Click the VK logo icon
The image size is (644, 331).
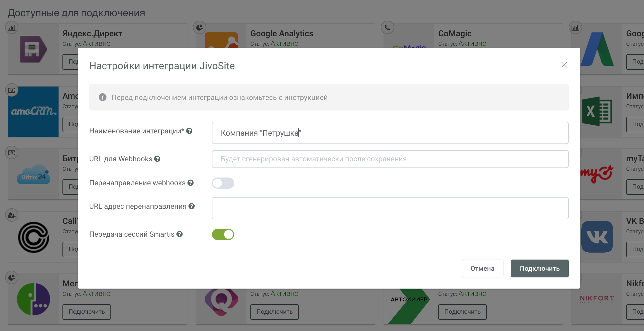pyautogui.click(x=597, y=237)
